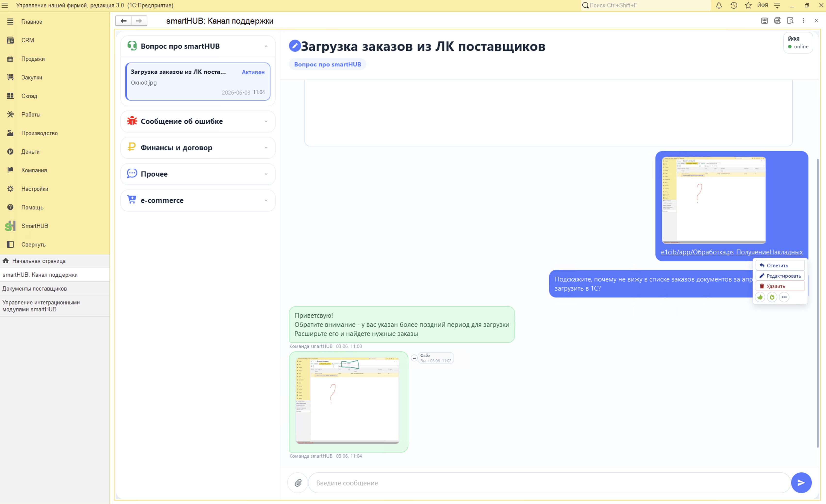Click the ЙФЯ user name in title bar

pyautogui.click(x=763, y=5)
